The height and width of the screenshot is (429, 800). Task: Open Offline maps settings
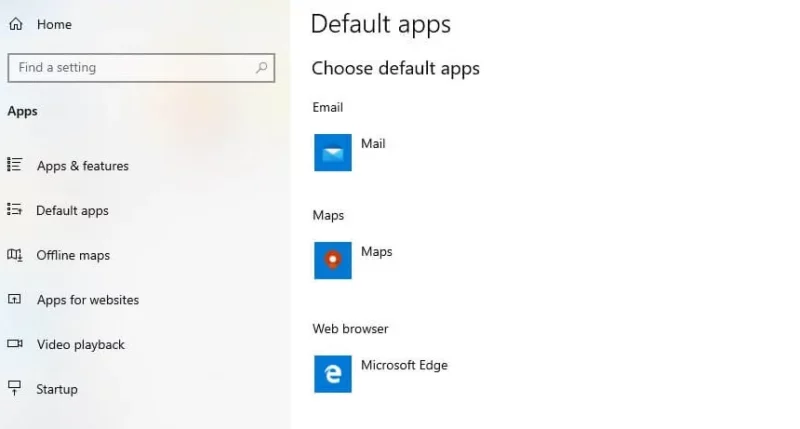[x=73, y=255]
